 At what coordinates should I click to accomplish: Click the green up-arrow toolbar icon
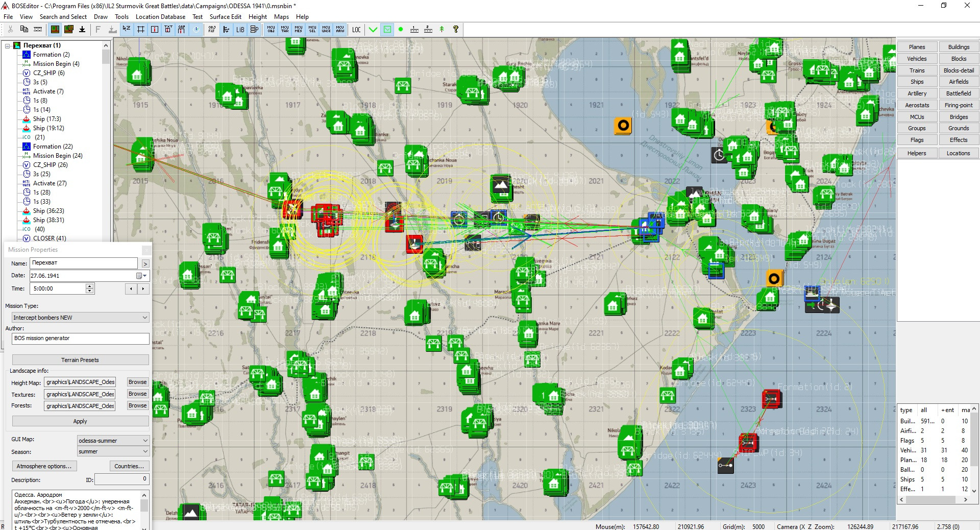tap(442, 29)
